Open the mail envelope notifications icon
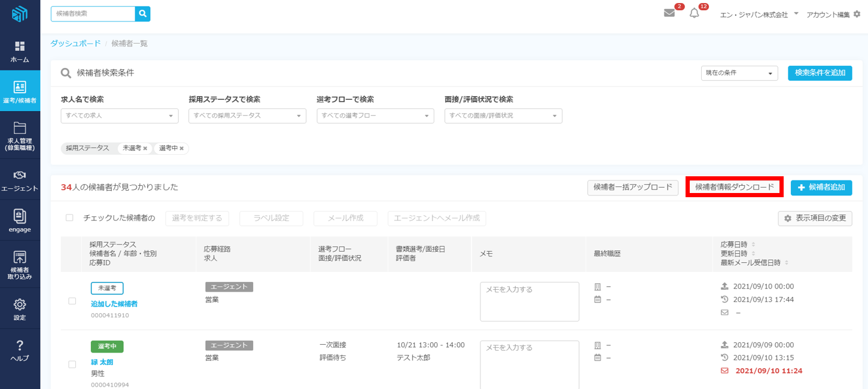Viewport: 868px width, 389px height. [669, 13]
